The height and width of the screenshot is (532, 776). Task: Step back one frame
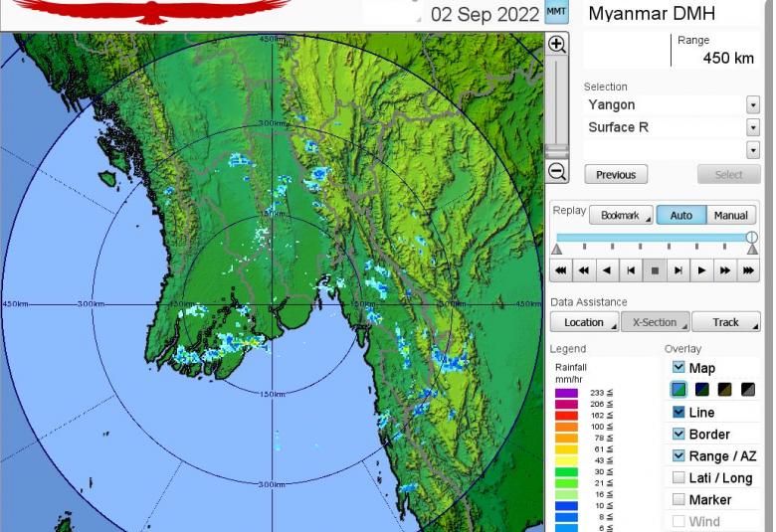point(631,269)
